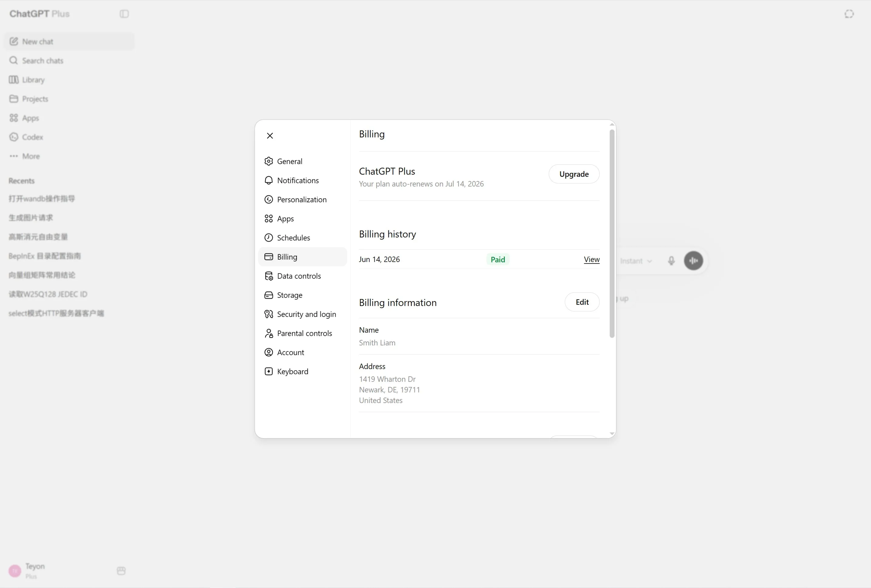Click the Parental controls person icon
The height and width of the screenshot is (588, 871).
tap(269, 333)
